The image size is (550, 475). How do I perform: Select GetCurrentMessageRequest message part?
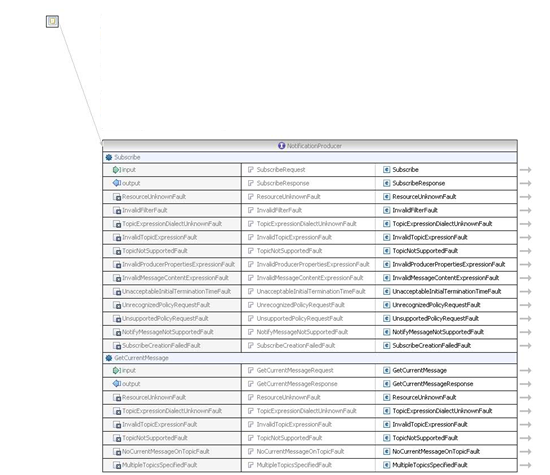[295, 370]
